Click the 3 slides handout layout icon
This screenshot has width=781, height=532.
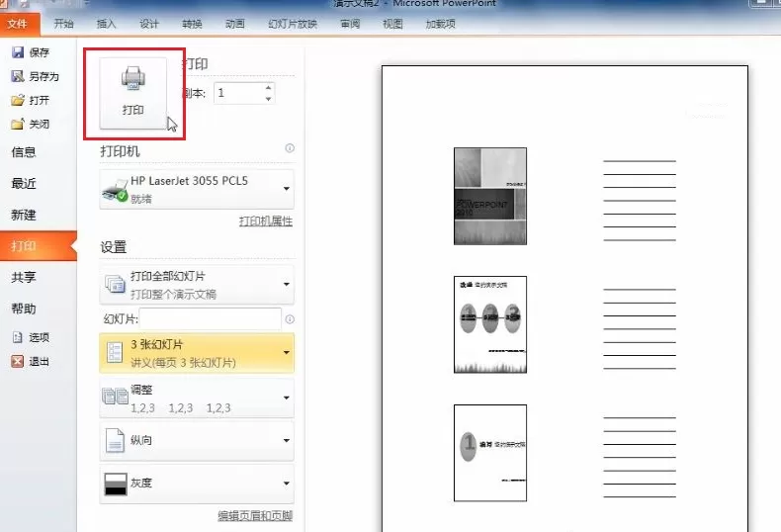tap(115, 353)
